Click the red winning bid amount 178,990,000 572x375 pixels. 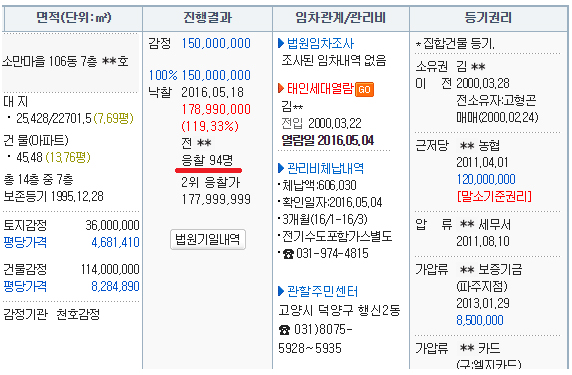216,109
